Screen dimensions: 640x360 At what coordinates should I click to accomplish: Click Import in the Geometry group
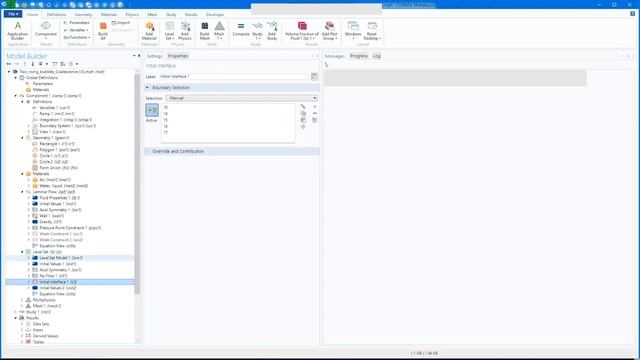(x=121, y=23)
